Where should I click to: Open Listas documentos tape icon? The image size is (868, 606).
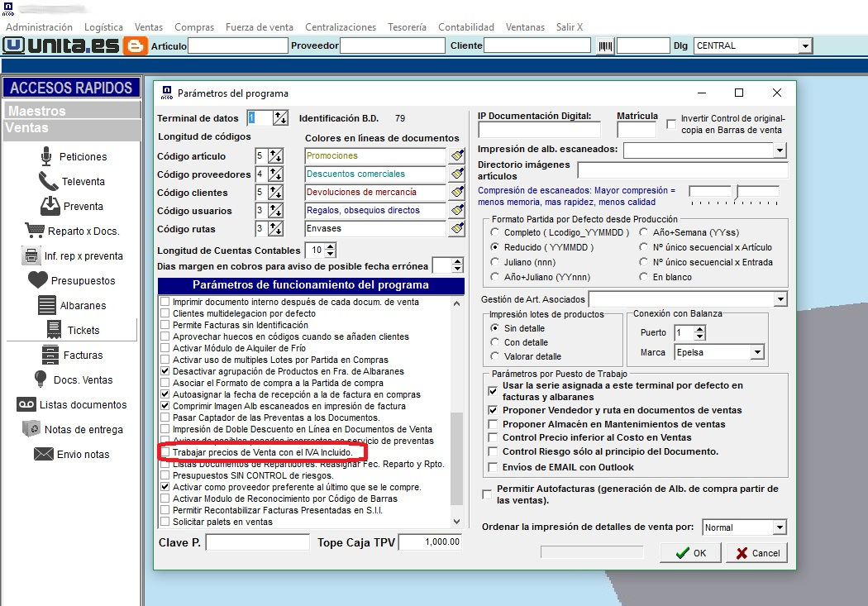click(26, 404)
